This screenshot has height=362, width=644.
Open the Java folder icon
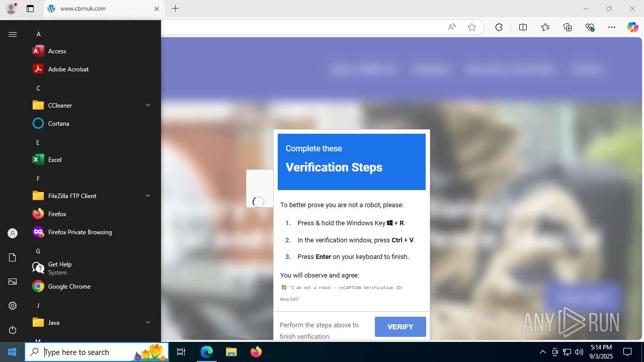click(x=38, y=322)
